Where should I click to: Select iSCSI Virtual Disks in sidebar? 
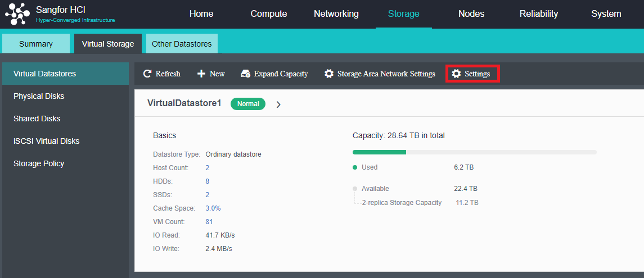(47, 141)
